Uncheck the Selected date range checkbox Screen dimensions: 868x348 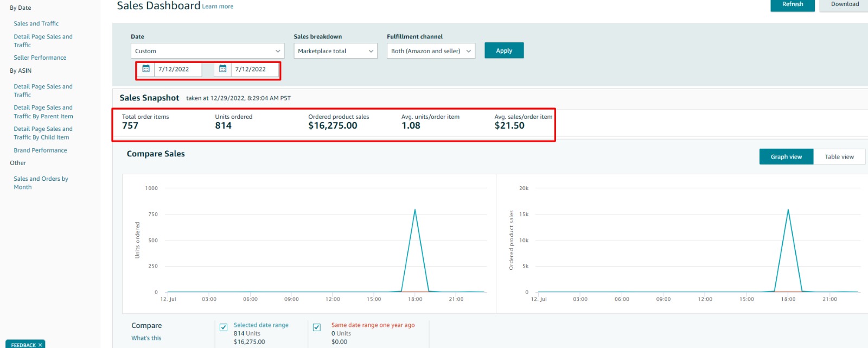224,327
